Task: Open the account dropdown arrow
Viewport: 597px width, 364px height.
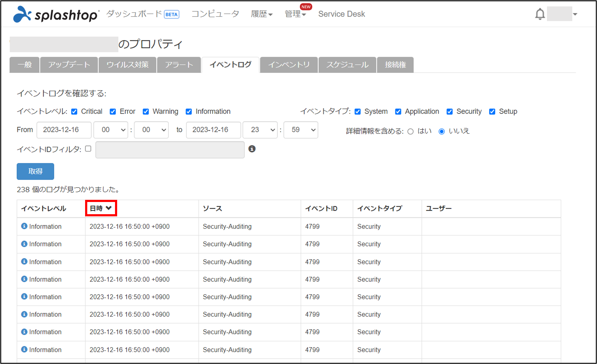Action: pos(575,14)
